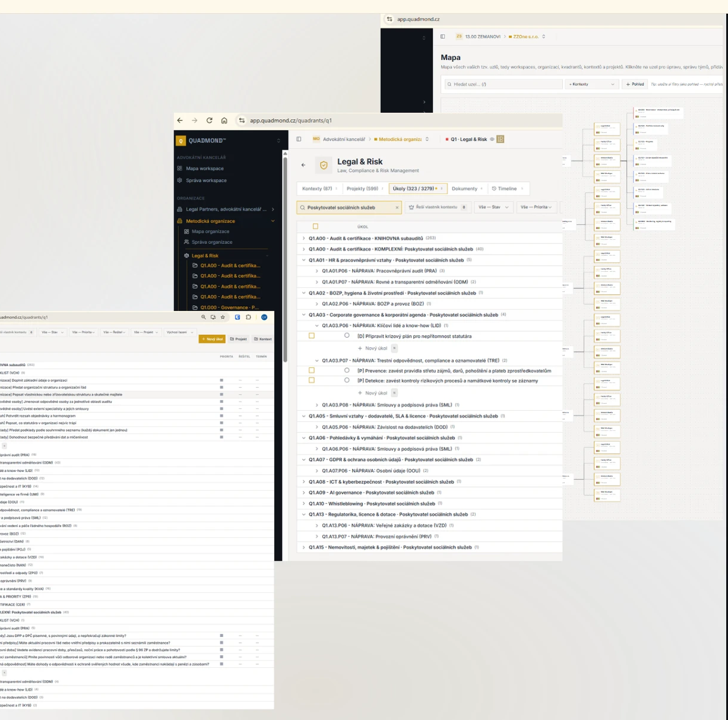Screen dimensions: 728x720
Task: Open 'Správa organizace' in the dark sidebar
Action: click(x=212, y=242)
